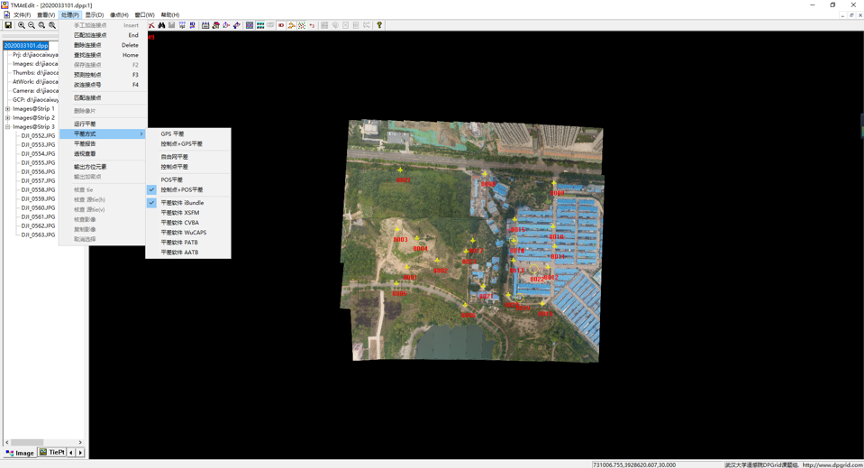Click coordinates readout 731006.755 in status bar

pos(634,465)
